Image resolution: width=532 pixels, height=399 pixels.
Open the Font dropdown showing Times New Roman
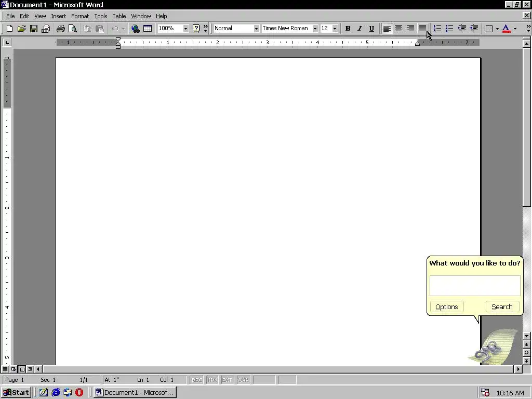tap(315, 29)
